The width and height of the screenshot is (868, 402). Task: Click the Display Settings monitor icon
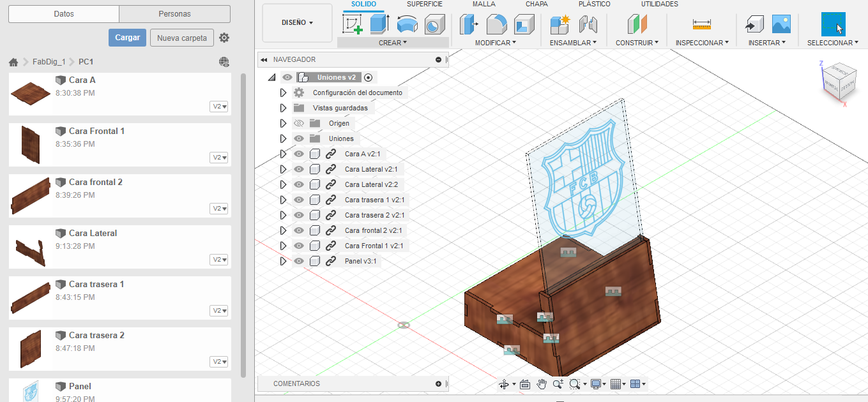(x=596, y=384)
